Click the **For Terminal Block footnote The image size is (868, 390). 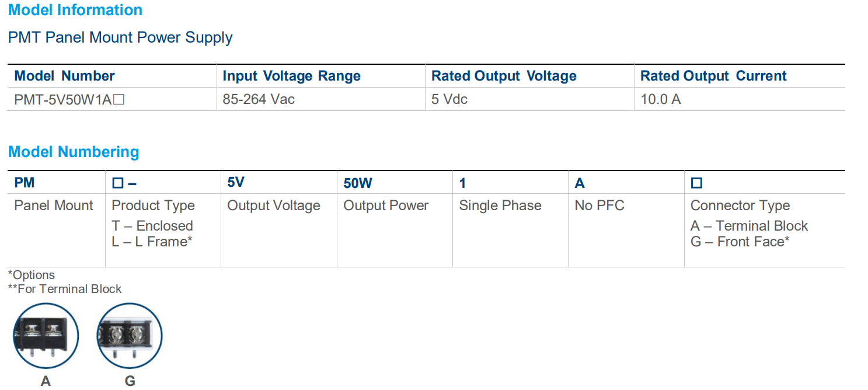(x=65, y=289)
